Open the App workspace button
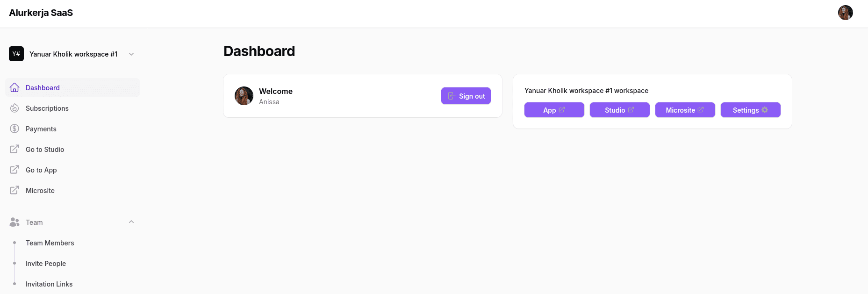The width and height of the screenshot is (868, 294). coord(554,110)
